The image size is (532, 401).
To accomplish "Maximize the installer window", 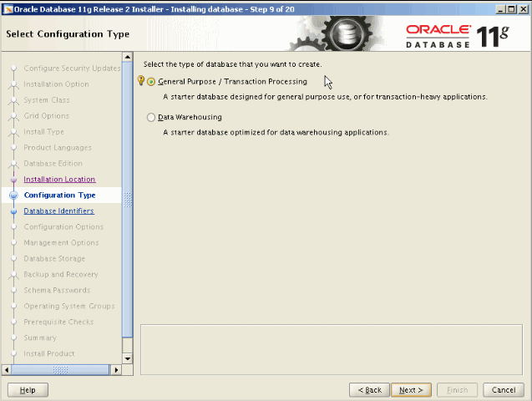I will (x=512, y=9).
